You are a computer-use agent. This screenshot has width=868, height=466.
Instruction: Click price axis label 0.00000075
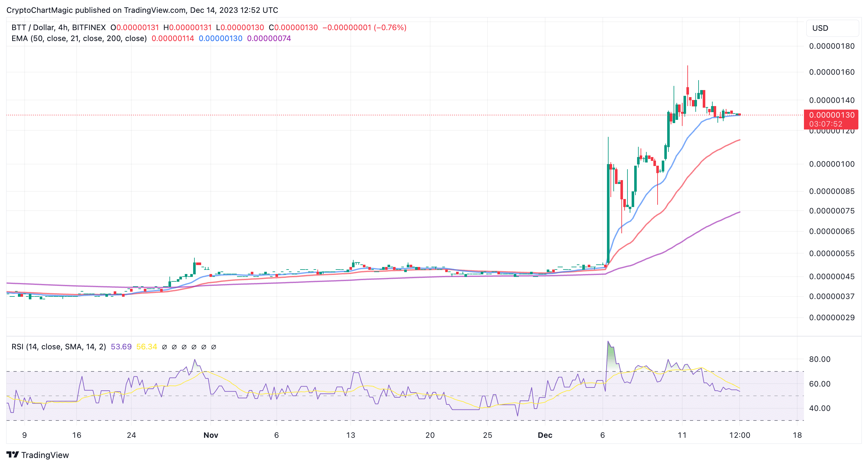831,211
